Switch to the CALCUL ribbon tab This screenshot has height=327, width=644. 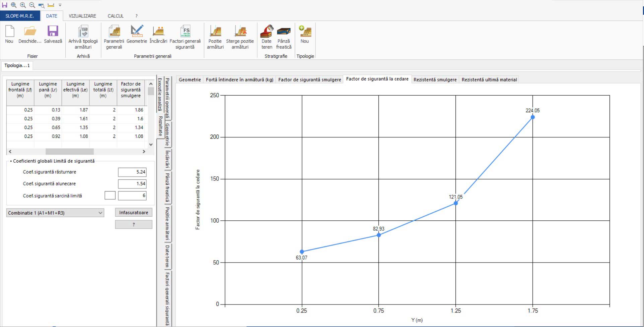(116, 16)
